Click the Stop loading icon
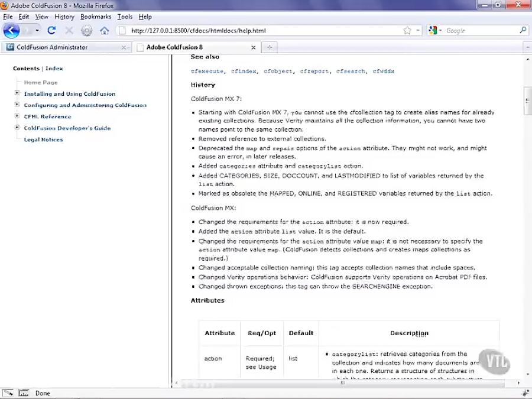Screen dimensions: 532x399 [67, 30]
